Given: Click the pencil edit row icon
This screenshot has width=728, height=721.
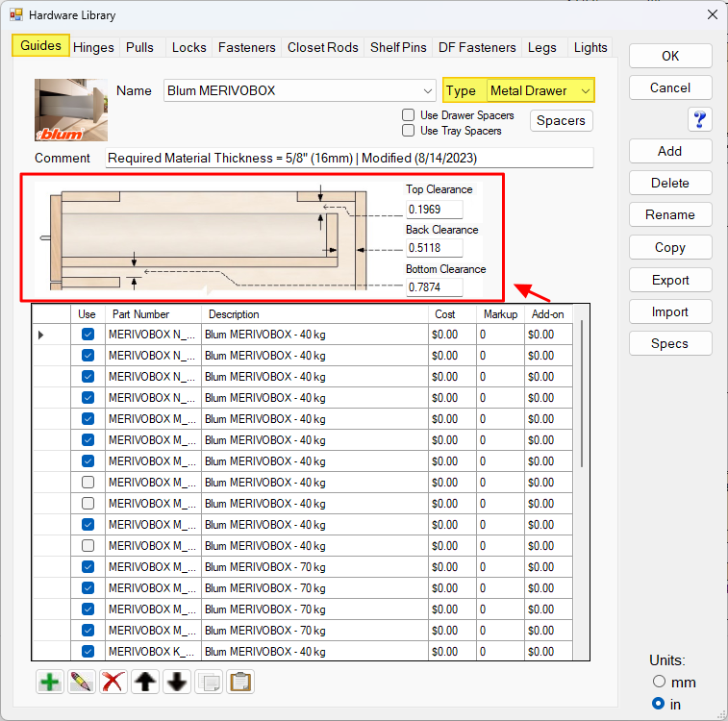Looking at the screenshot, I should pos(82,682).
